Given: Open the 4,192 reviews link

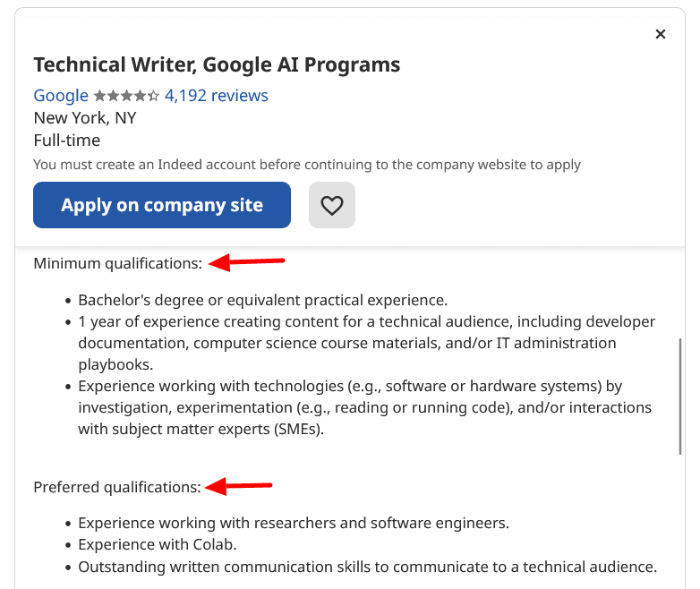Looking at the screenshot, I should tap(216, 96).
